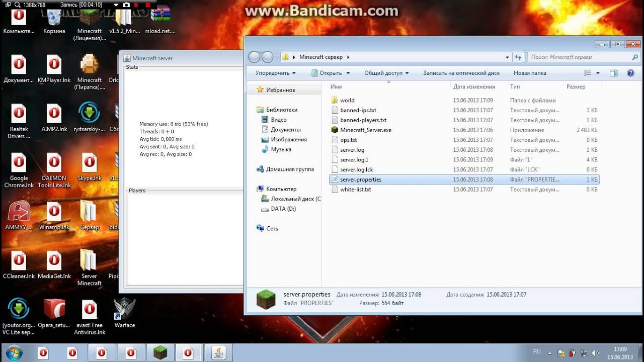The height and width of the screenshot is (362, 644).
Task: Show the preview pane in Explorer
Action: [613, 73]
